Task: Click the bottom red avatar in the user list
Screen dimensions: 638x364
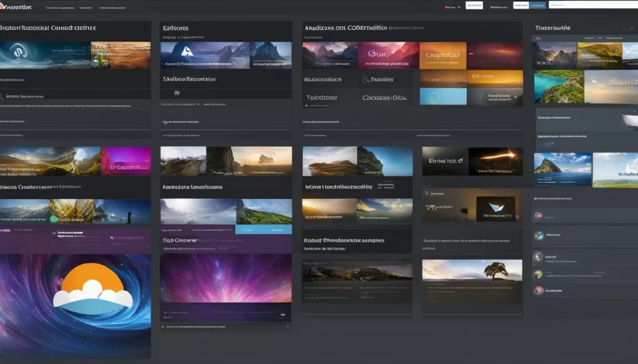Action: point(538,291)
